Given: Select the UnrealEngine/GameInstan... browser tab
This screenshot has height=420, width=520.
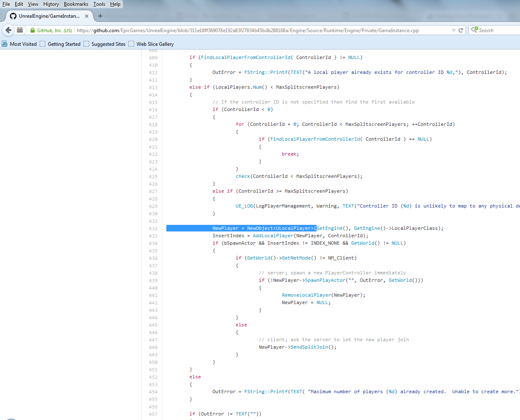Looking at the screenshot, I should tap(50, 16).
